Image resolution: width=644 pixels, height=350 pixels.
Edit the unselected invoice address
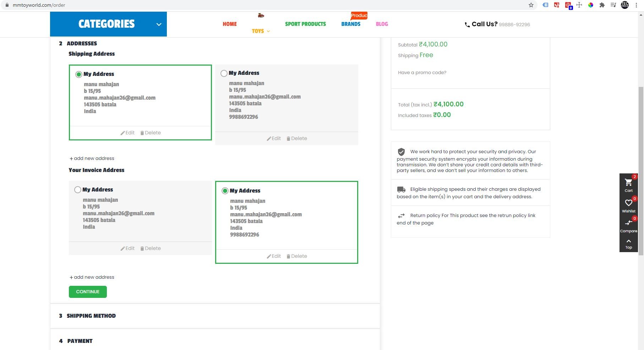tap(127, 249)
